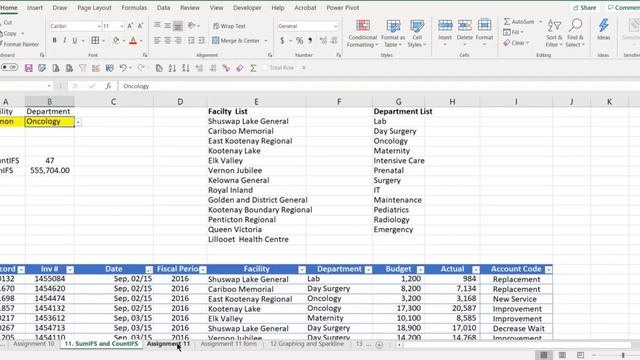Open the Oncology cell validation dropdown

coord(78,122)
